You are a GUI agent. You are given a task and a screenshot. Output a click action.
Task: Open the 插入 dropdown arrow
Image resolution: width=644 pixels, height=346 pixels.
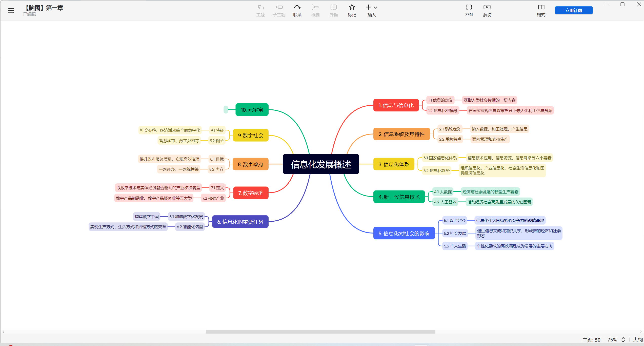coord(375,8)
